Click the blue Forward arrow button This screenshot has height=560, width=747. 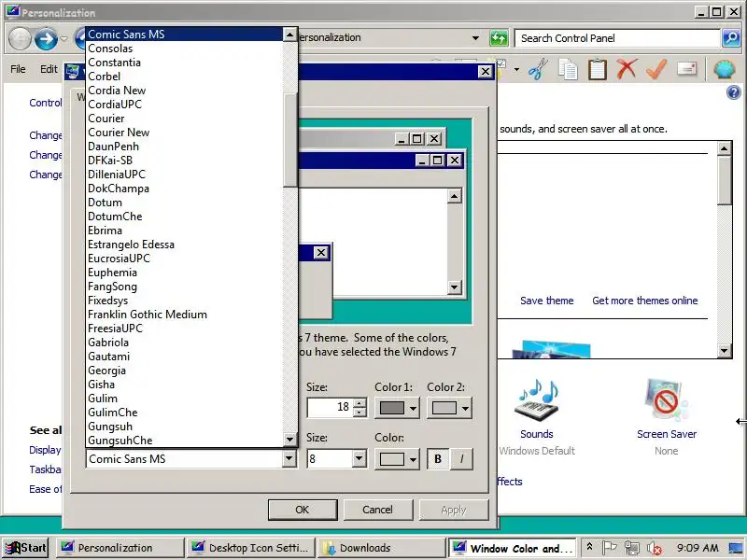tap(46, 38)
